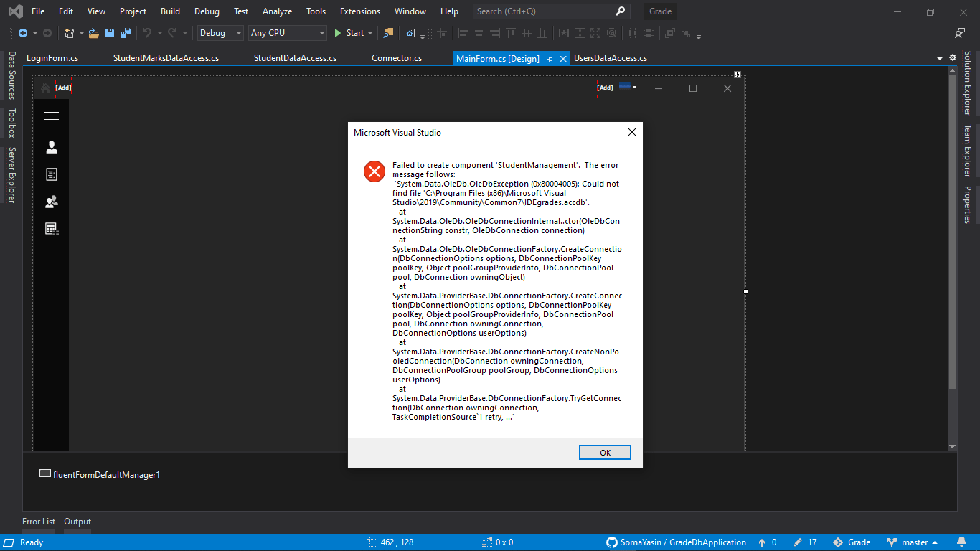Save the current file with single disk icon
Viewport: 980px width, 551px height.
pos(110,33)
